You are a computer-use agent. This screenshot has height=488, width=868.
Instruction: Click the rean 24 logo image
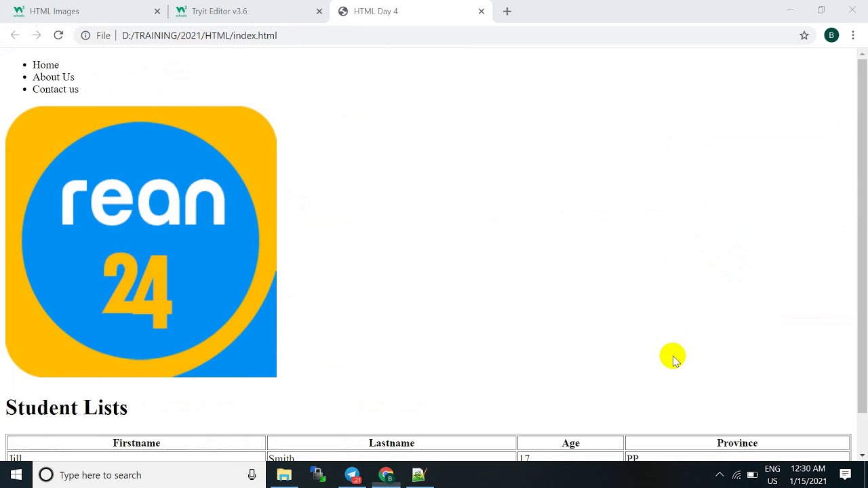(x=141, y=241)
